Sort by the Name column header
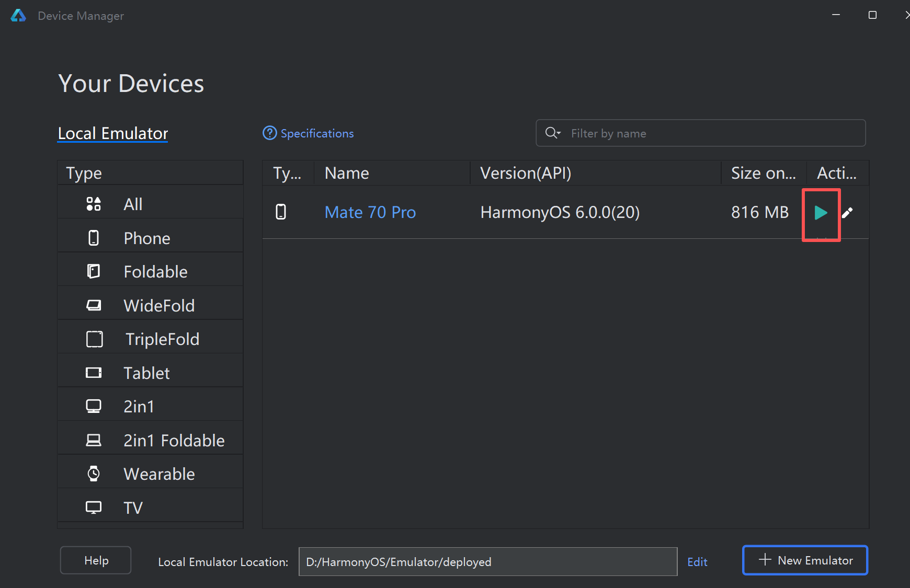 coord(392,173)
